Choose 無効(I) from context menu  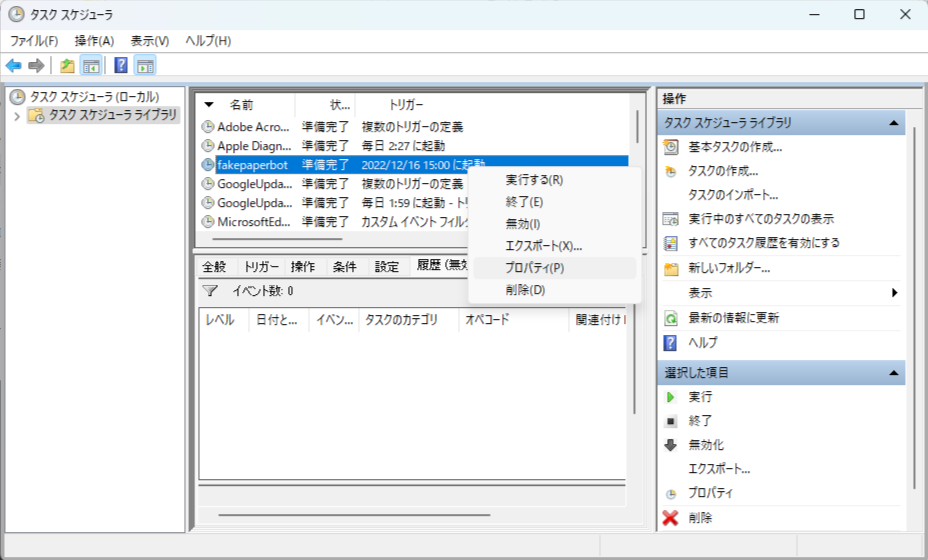[x=555, y=224]
